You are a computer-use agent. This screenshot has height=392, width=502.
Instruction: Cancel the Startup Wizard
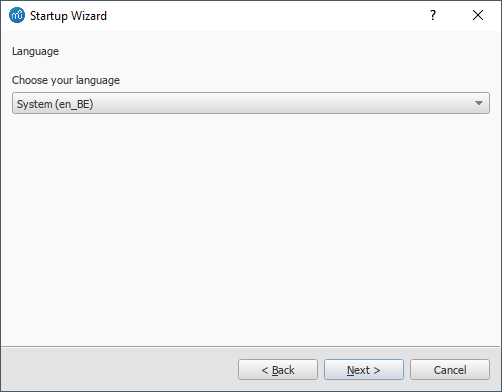450,370
